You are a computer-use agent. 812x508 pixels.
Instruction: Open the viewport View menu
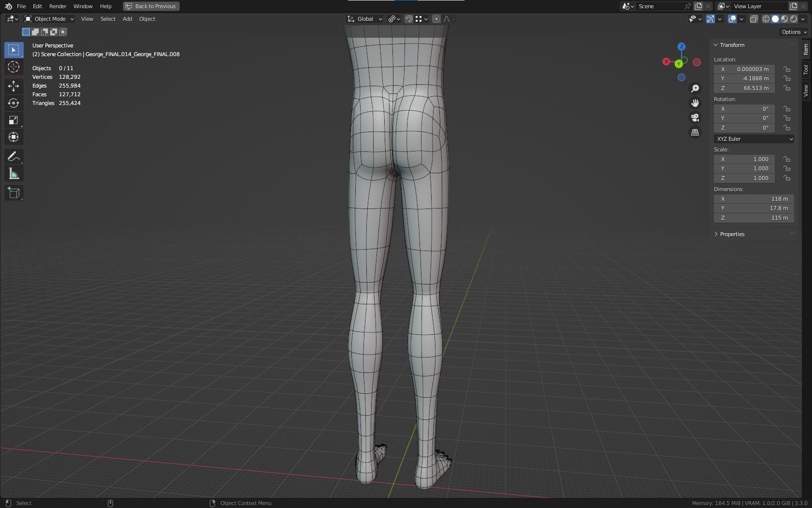tap(87, 19)
